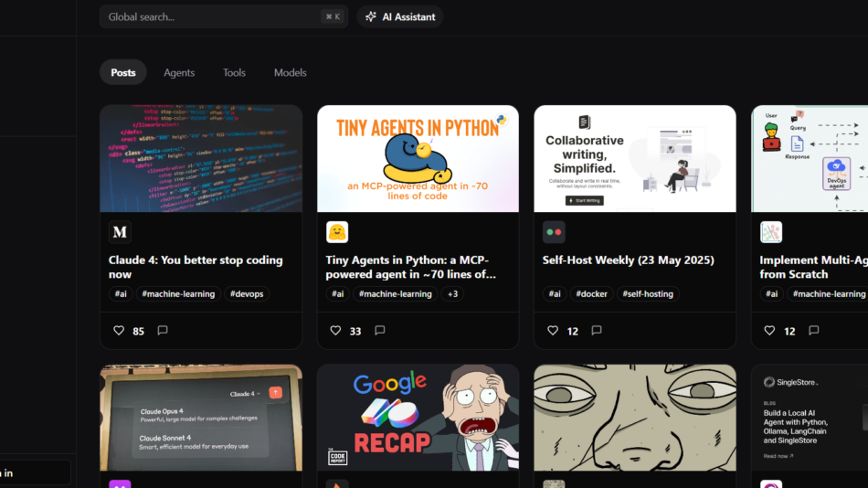Click the Hugging Face source icon
Screen dimensions: 868x488
tap(337, 232)
